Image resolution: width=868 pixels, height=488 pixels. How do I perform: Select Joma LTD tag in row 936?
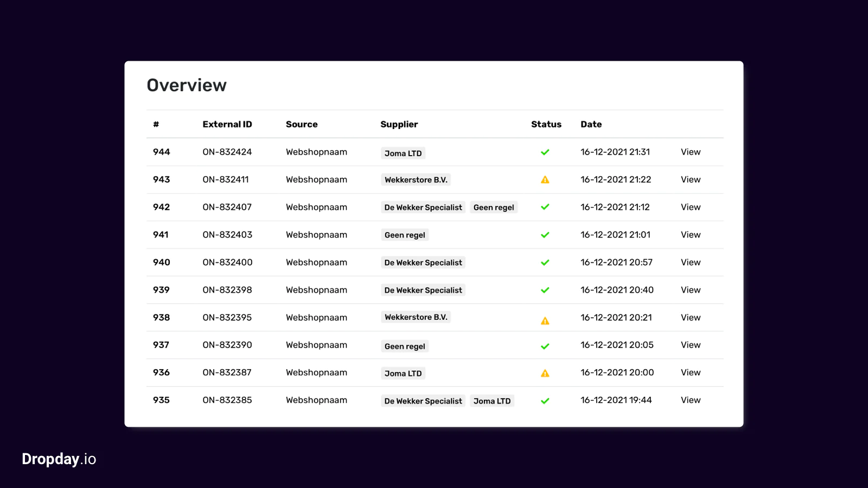403,374
